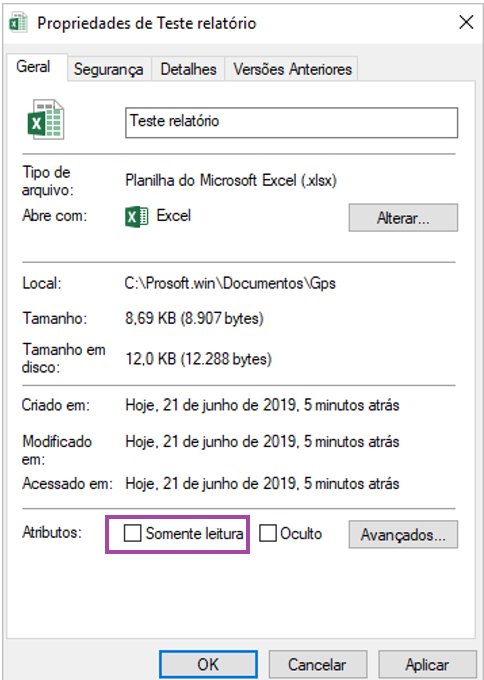Toggle the Oculto attribute checkbox
484x680 pixels.
click(x=268, y=533)
